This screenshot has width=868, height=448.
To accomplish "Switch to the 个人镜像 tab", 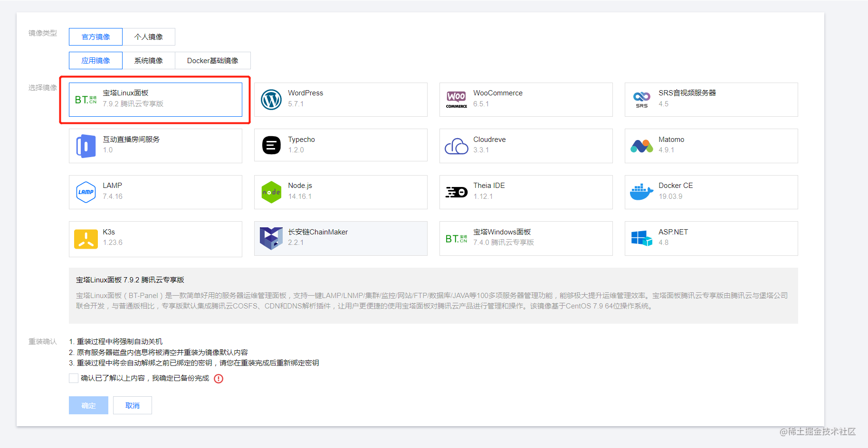I will (149, 37).
